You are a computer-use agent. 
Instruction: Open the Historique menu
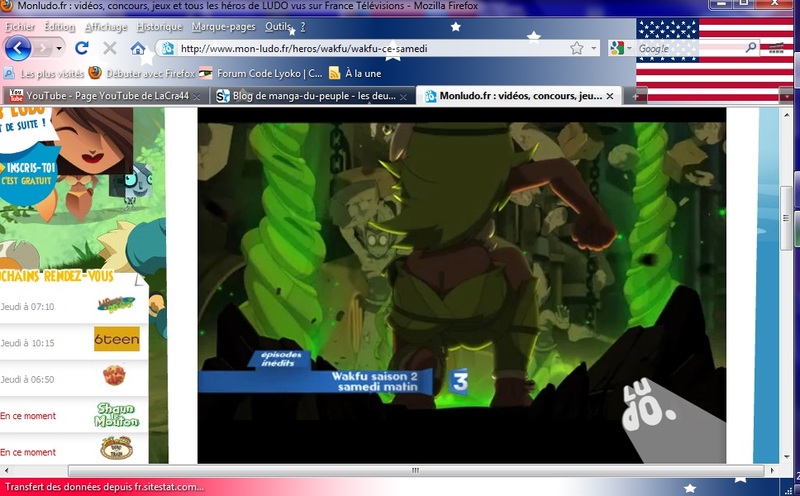pyautogui.click(x=159, y=26)
